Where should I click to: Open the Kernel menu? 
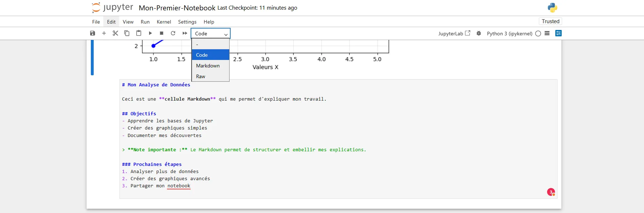(x=164, y=22)
